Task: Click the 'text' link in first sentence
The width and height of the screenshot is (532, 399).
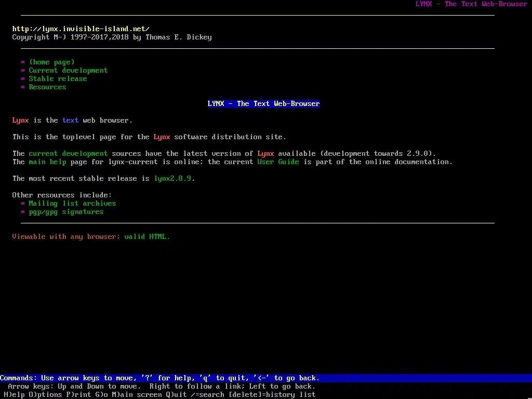Action: (71, 120)
